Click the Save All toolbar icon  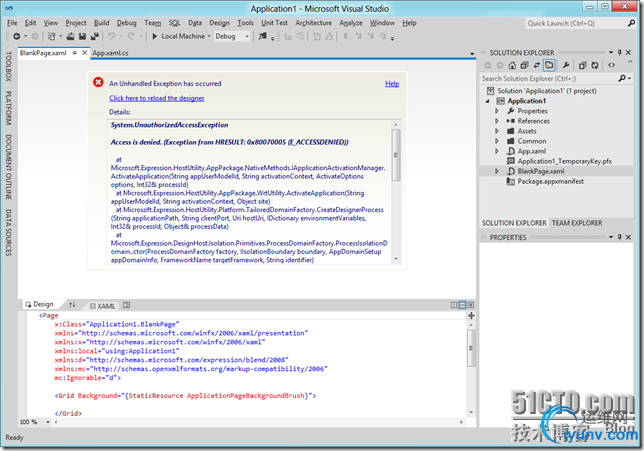pyautogui.click(x=94, y=36)
